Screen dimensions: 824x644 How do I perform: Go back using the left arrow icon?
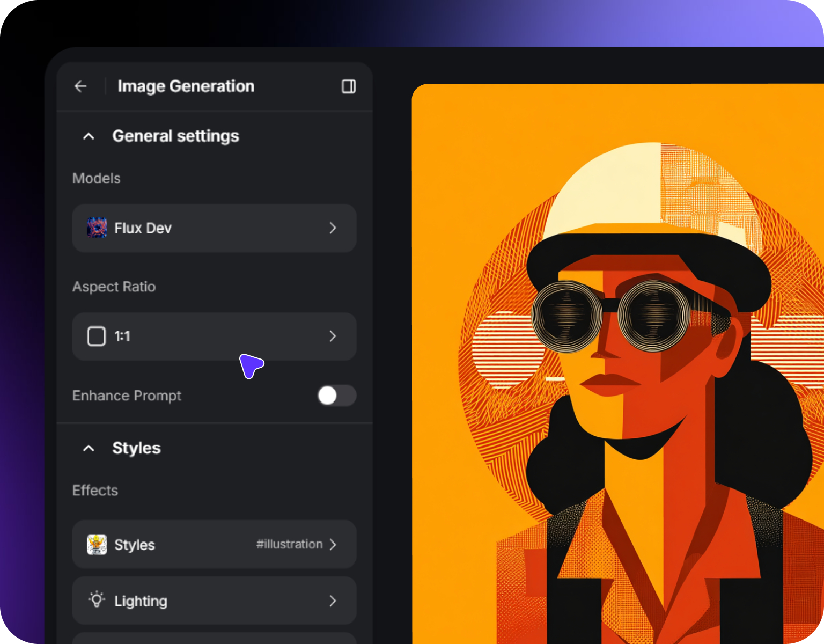click(80, 86)
